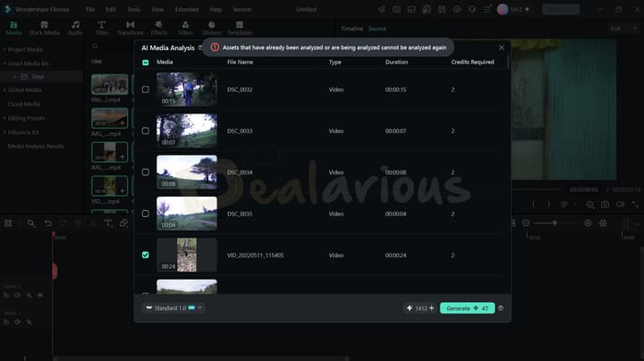Image resolution: width=644 pixels, height=361 pixels.
Task: Click the help icon beside AI Media Analysis title
Action: (x=200, y=47)
